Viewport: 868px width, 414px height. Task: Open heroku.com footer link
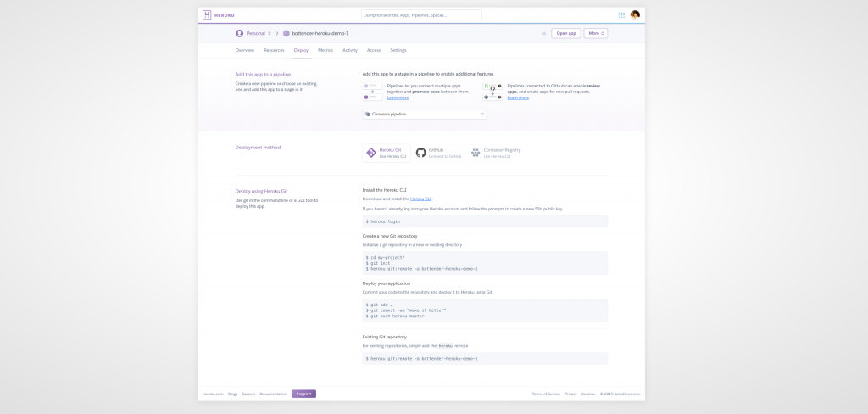(213, 394)
